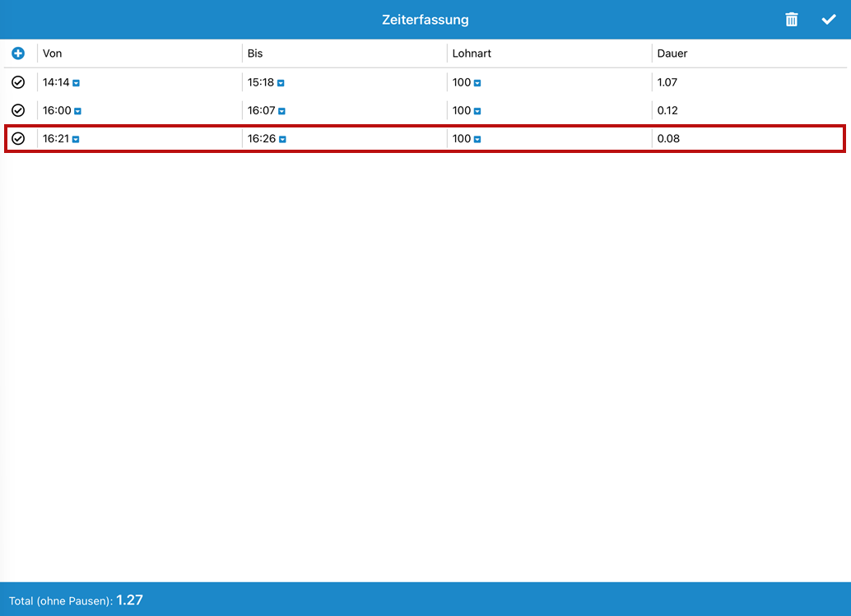The image size is (851, 616).
Task: Open the Bis dropdown next to 15:18
Action: 281,83
